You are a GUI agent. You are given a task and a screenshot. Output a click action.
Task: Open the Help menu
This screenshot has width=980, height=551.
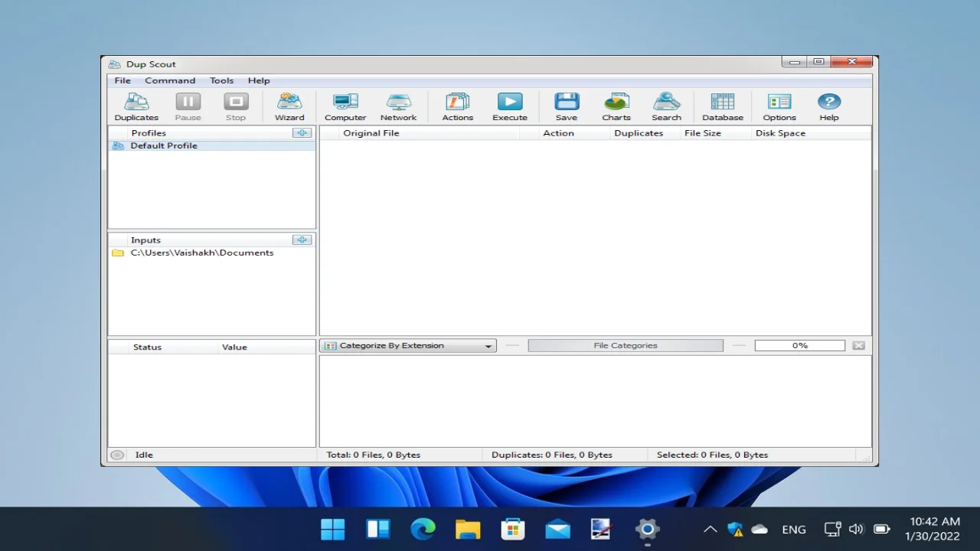(259, 80)
